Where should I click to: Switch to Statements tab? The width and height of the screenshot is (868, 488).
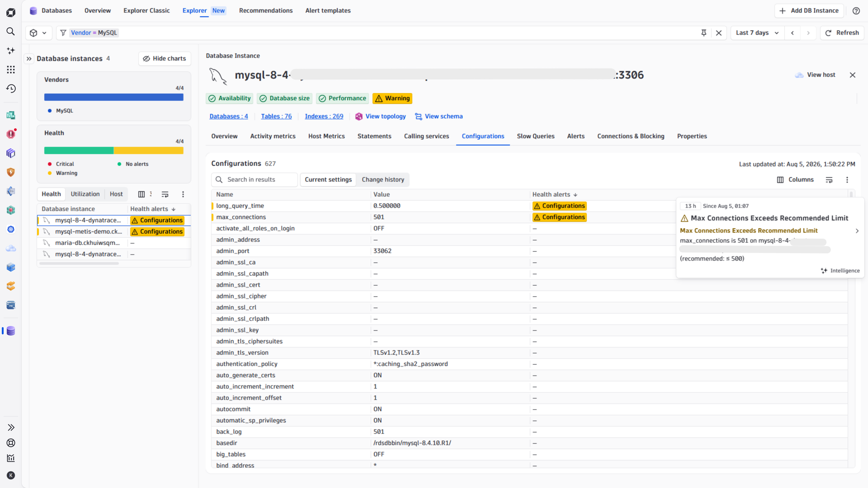pos(374,136)
